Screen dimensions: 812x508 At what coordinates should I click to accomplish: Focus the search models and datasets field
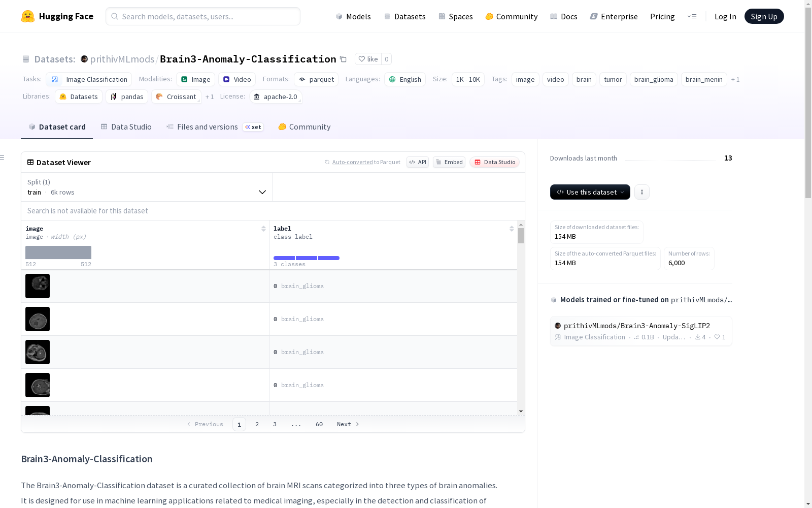click(x=203, y=16)
